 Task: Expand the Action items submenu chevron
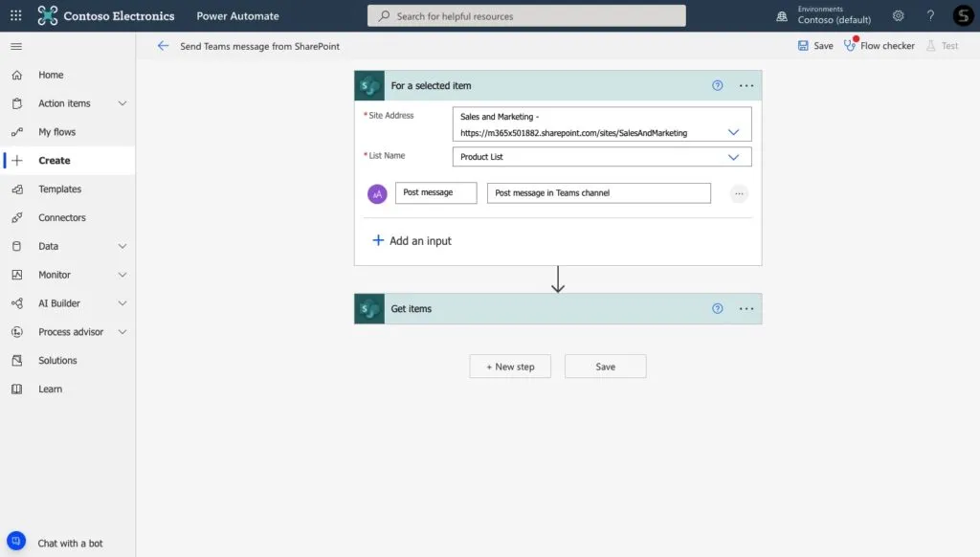[122, 103]
